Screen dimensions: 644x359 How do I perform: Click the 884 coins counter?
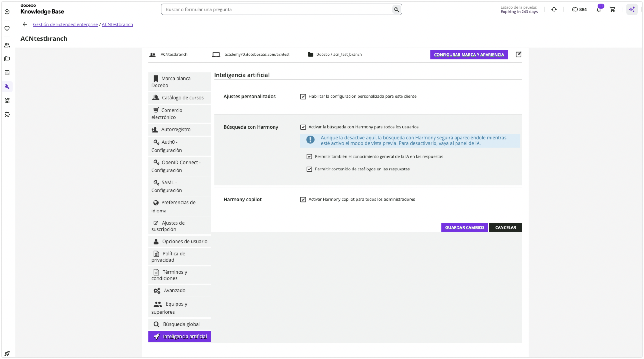click(579, 9)
